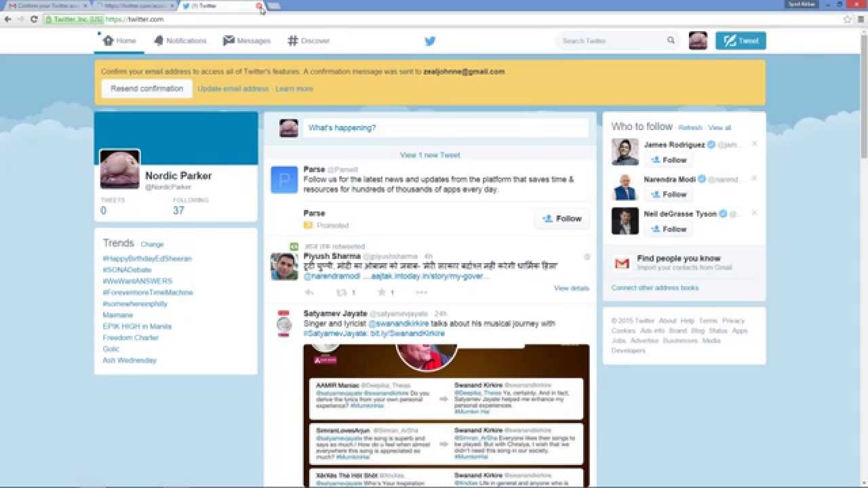The height and width of the screenshot is (488, 868).
Task: Bookmark the page with the star icon
Action: click(x=848, y=20)
